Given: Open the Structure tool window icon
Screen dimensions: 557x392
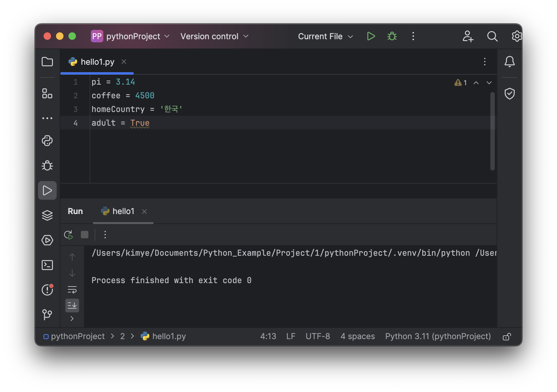Looking at the screenshot, I should pyautogui.click(x=47, y=93).
